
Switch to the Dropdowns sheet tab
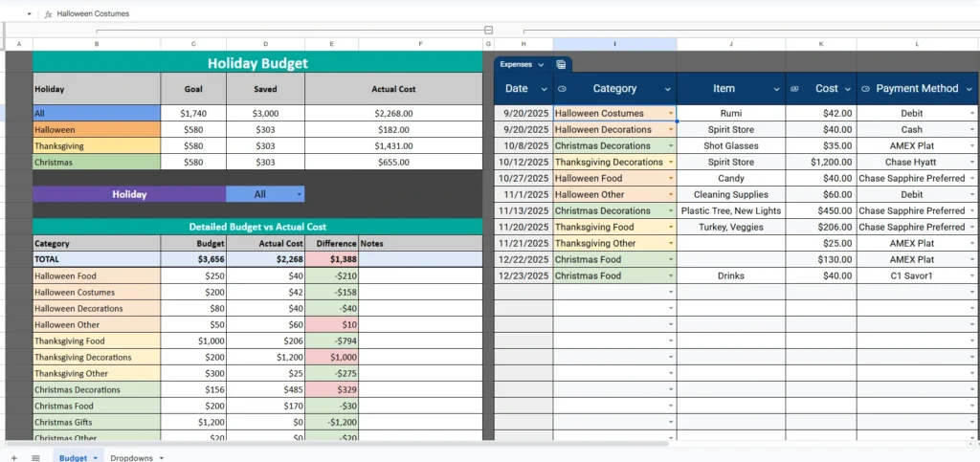(131, 457)
